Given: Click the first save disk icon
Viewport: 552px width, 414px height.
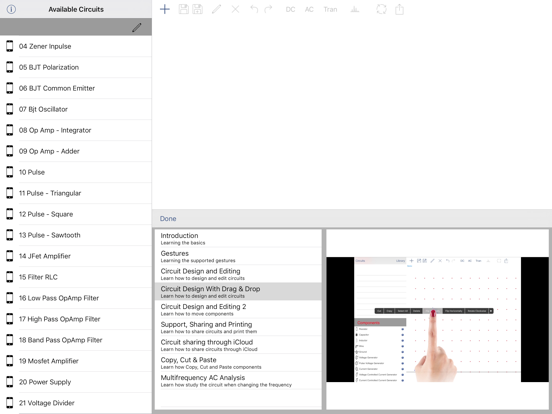Looking at the screenshot, I should (183, 9).
